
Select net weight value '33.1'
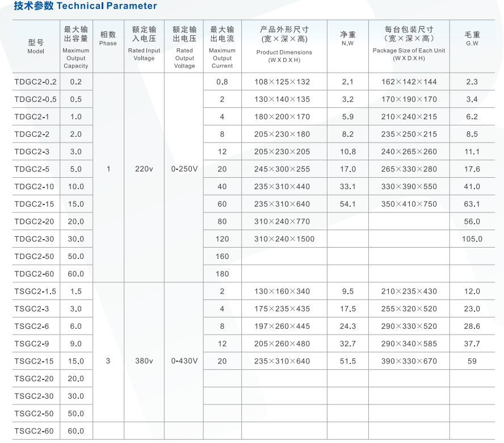coord(348,187)
